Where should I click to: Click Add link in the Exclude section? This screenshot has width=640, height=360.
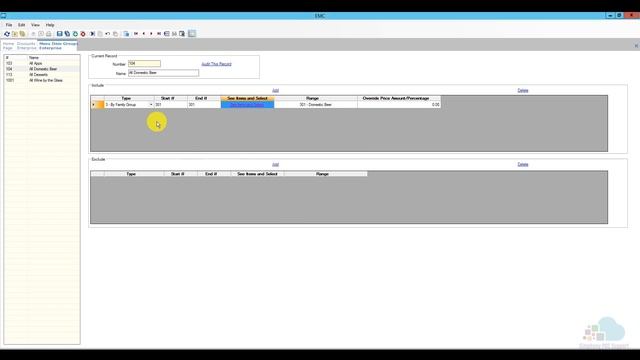click(x=276, y=164)
